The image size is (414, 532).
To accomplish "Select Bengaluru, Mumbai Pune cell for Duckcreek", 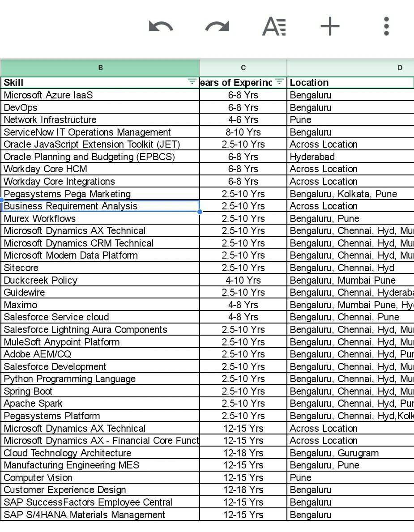I will [x=350, y=280].
